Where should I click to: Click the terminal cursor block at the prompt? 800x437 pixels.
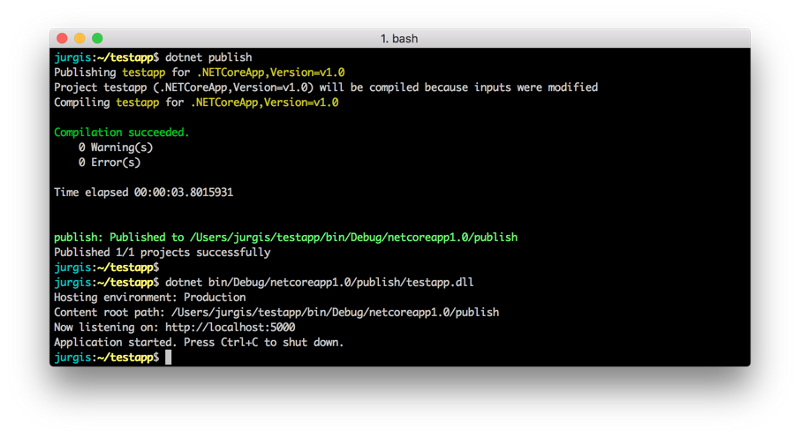[x=169, y=357]
